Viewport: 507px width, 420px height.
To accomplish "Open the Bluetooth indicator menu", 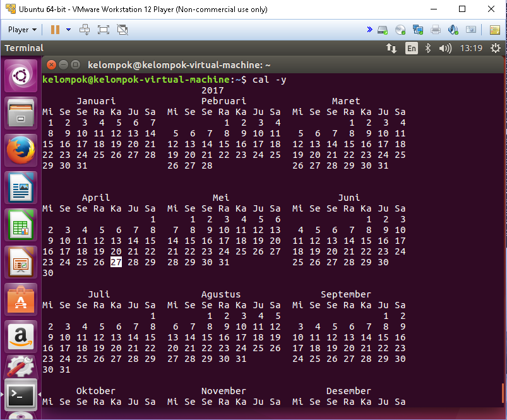I will pos(428,49).
